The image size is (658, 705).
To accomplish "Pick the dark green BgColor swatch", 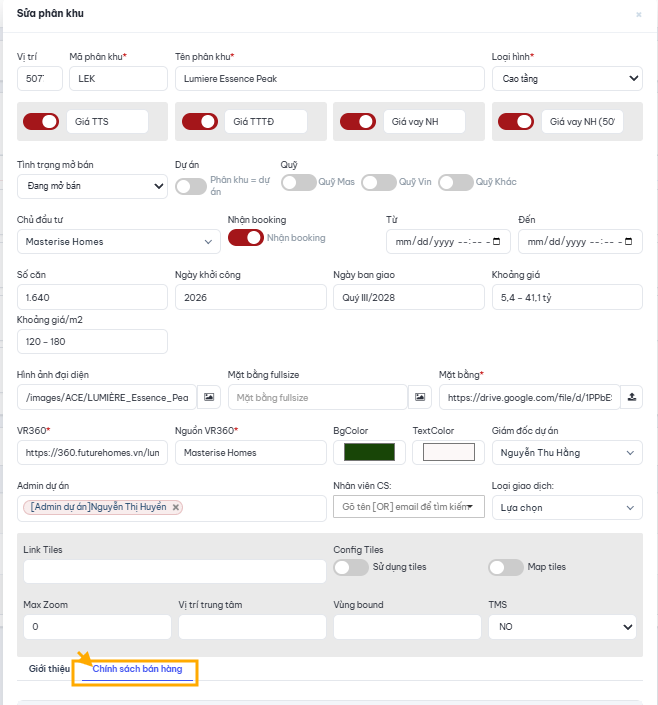I will [369, 452].
